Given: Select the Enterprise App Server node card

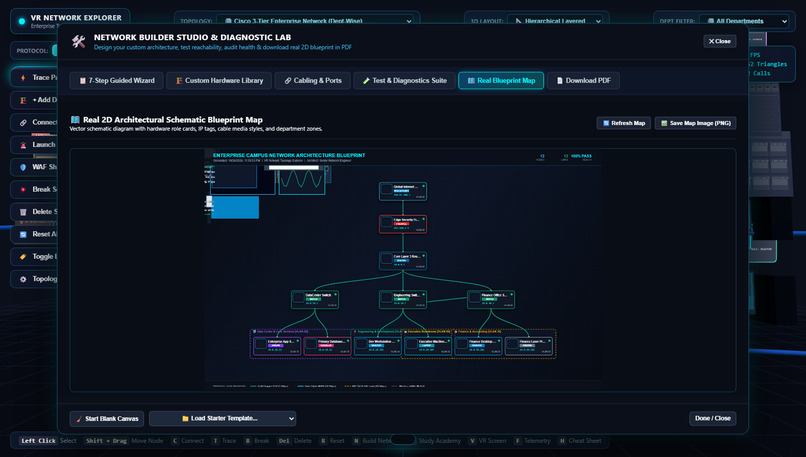Looking at the screenshot, I should (277, 346).
